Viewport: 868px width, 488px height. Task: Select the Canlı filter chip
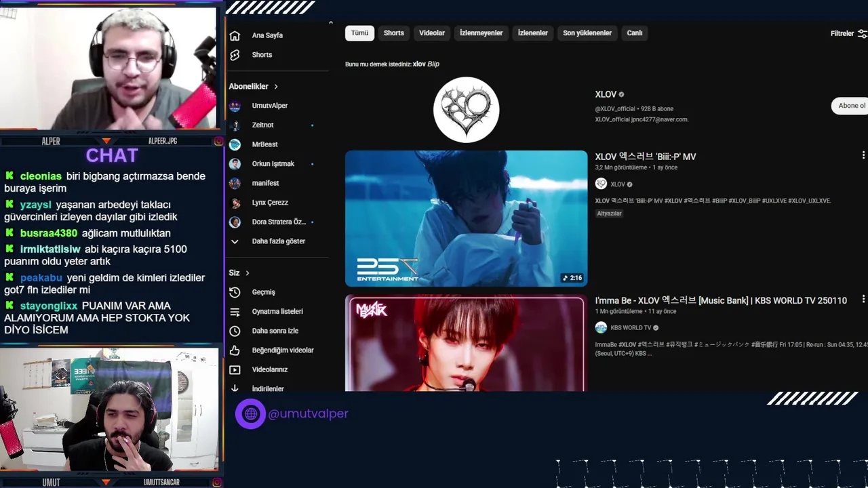tap(635, 33)
